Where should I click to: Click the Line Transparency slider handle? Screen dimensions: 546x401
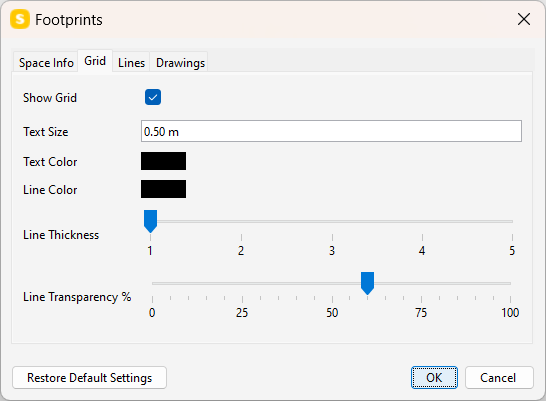coord(367,283)
